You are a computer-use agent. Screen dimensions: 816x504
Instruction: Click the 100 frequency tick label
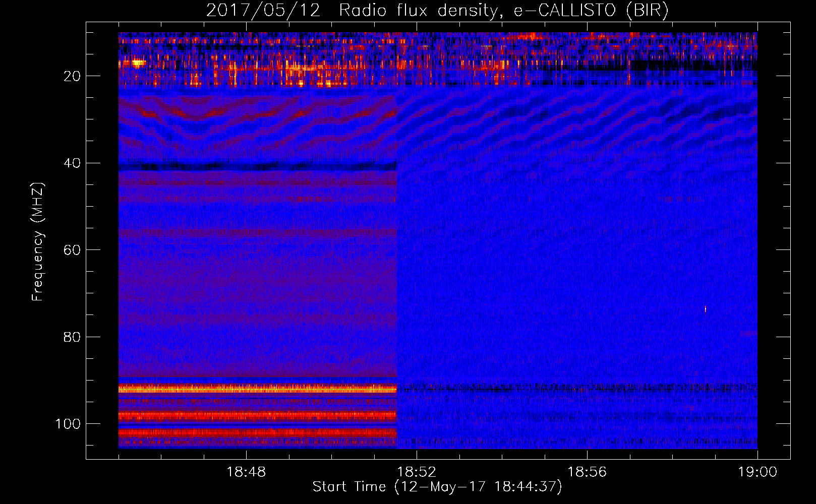(68, 424)
